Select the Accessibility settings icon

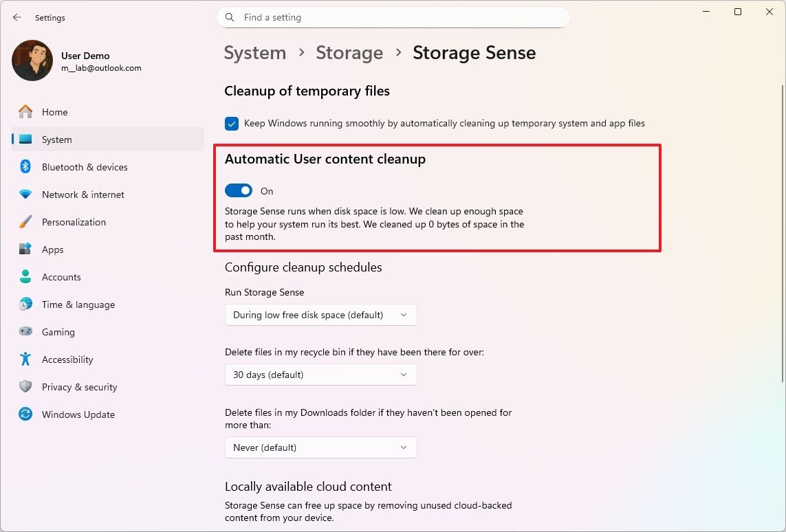[x=25, y=359]
